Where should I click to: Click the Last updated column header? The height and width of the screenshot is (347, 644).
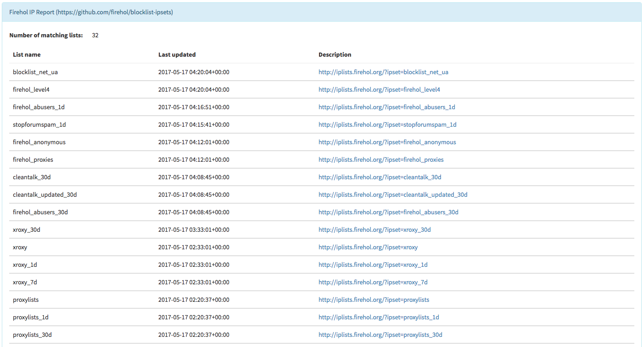(x=177, y=54)
